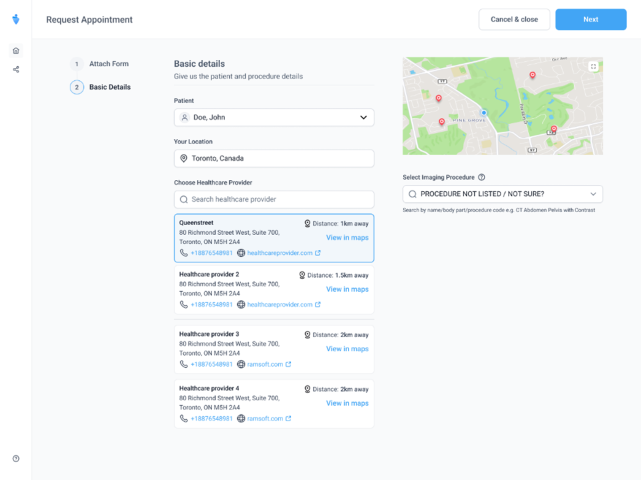Image resolution: width=641 pixels, height=480 pixels.
Task: Click the external link icon for Queenstreet website
Action: pos(318,253)
